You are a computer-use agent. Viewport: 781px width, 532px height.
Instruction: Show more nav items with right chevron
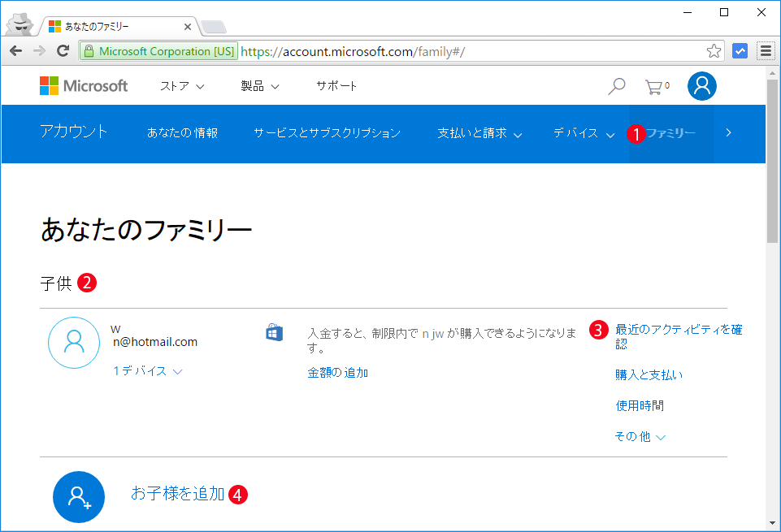coord(729,133)
